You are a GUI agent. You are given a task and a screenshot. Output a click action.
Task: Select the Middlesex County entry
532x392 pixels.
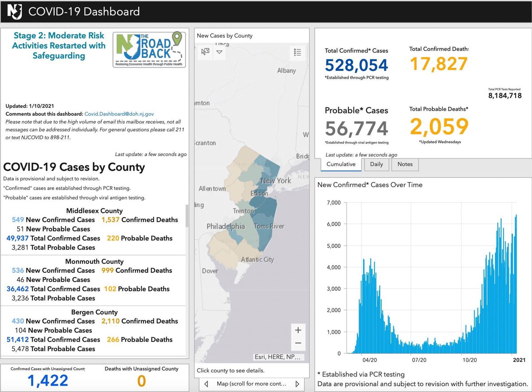pos(94,229)
